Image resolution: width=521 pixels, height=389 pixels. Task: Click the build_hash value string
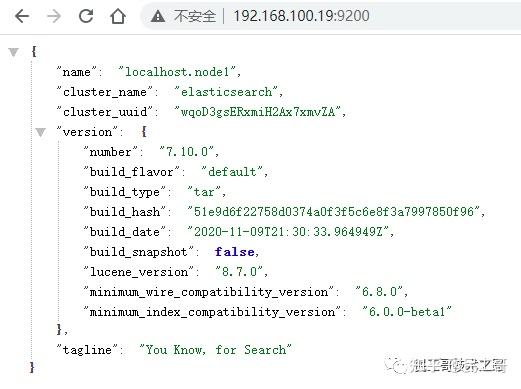[x=333, y=212]
